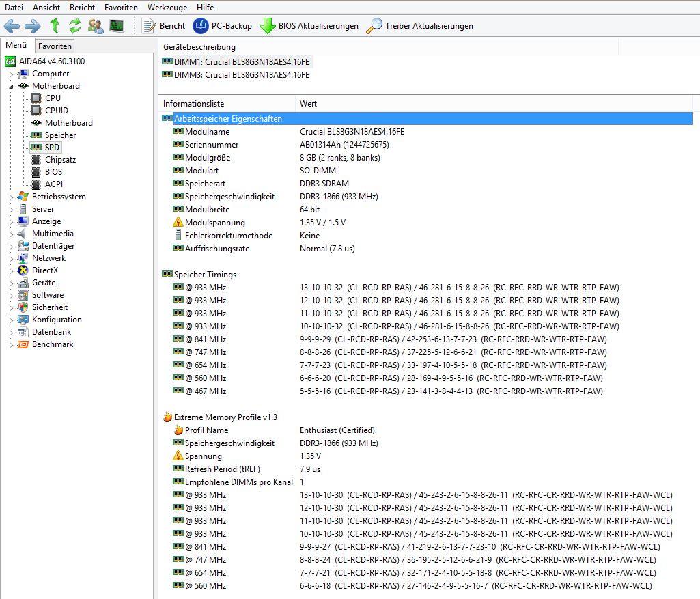The width and height of the screenshot is (700, 599).
Task: Switch to the Menü tab
Action: (16, 45)
